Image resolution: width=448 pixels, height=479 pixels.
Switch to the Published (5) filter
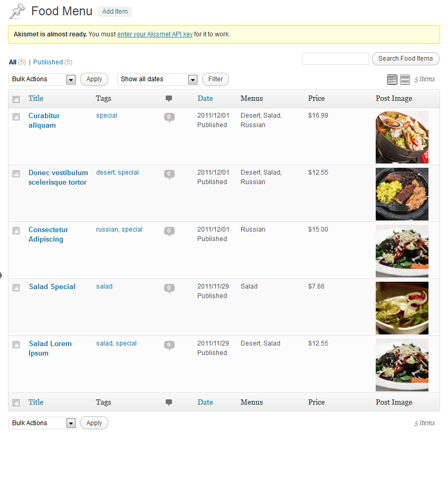pos(47,62)
